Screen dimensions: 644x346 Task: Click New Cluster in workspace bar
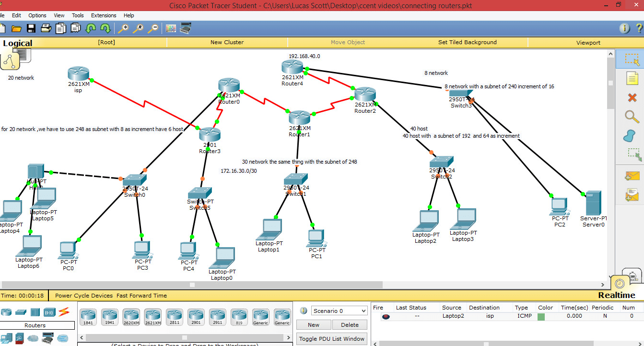point(227,42)
